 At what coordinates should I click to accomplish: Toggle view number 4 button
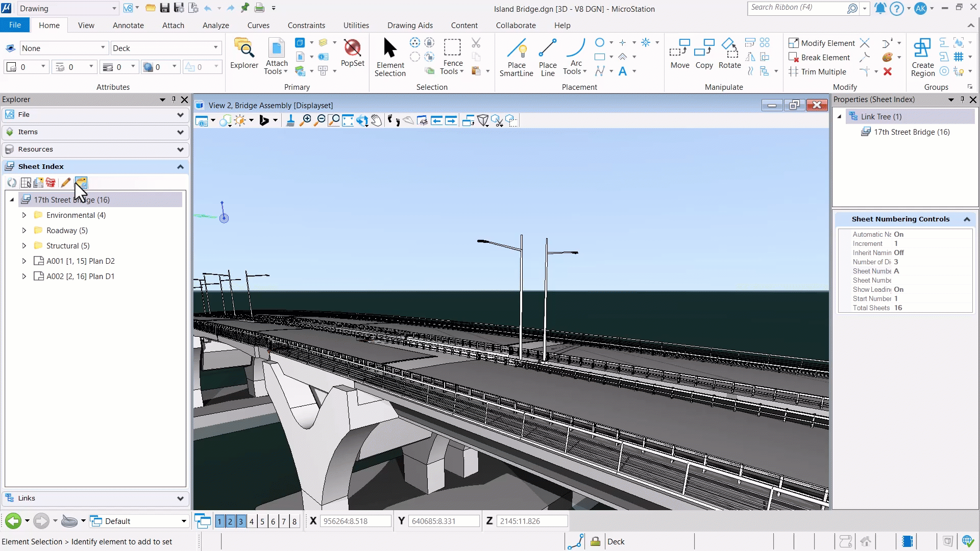point(251,521)
